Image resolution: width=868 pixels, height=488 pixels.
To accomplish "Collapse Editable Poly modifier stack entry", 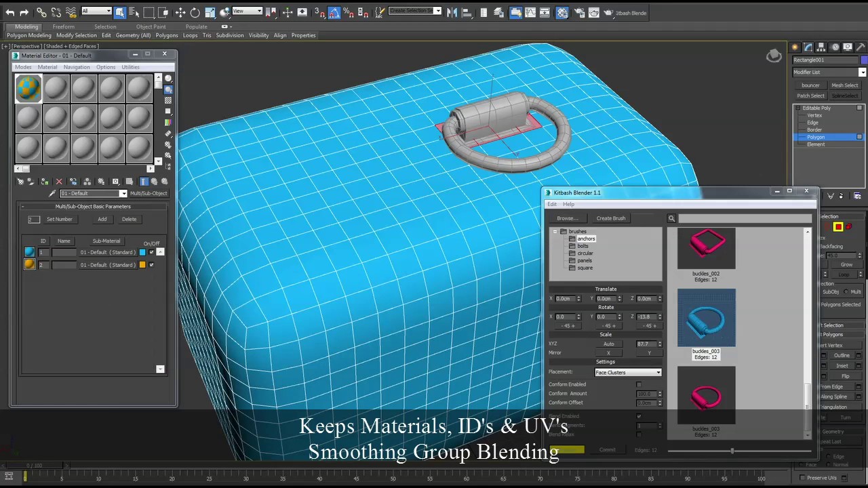I will tap(798, 108).
